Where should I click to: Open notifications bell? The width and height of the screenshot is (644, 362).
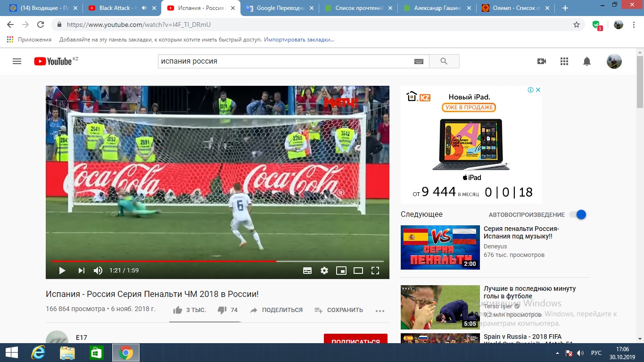coord(587,61)
